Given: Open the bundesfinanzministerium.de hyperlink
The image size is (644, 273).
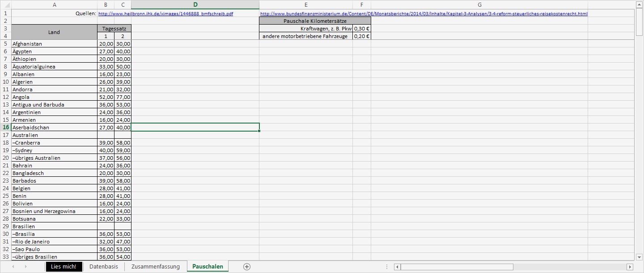Looking at the screenshot, I should [x=425, y=13].
